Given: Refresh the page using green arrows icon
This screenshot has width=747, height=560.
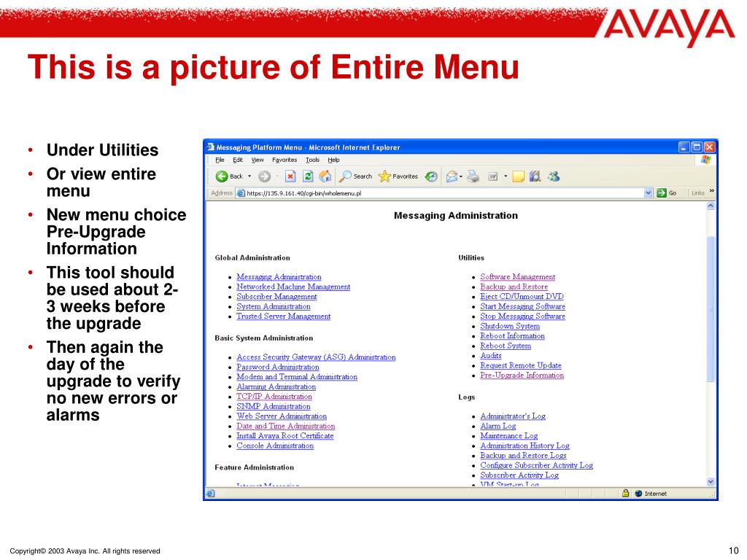Looking at the screenshot, I should click(x=308, y=176).
